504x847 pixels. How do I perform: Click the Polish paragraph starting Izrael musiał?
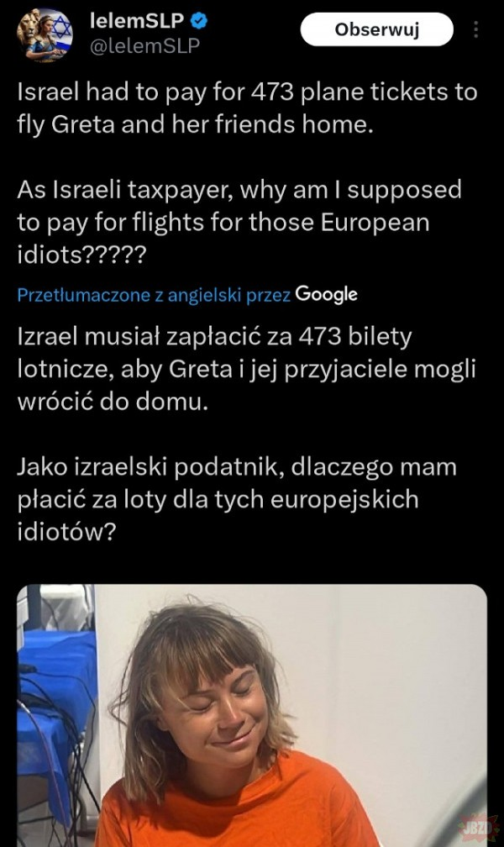tap(246, 369)
